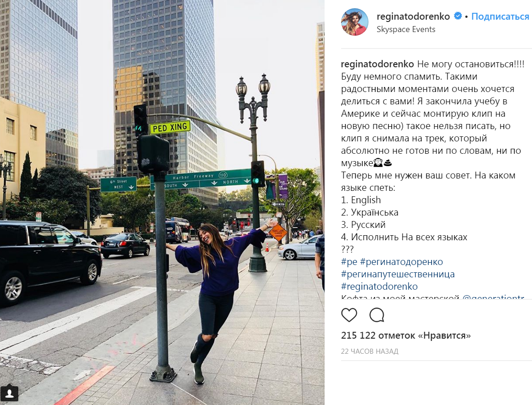Image resolution: width=532 pixels, height=405 pixels.
Task: Follow the account via Подписаться
Action: pos(500,16)
